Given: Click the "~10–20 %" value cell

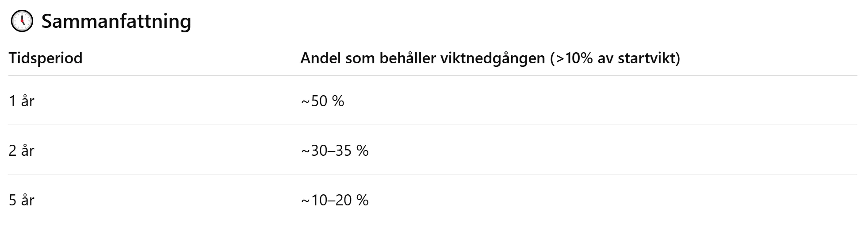Looking at the screenshot, I should (335, 200).
